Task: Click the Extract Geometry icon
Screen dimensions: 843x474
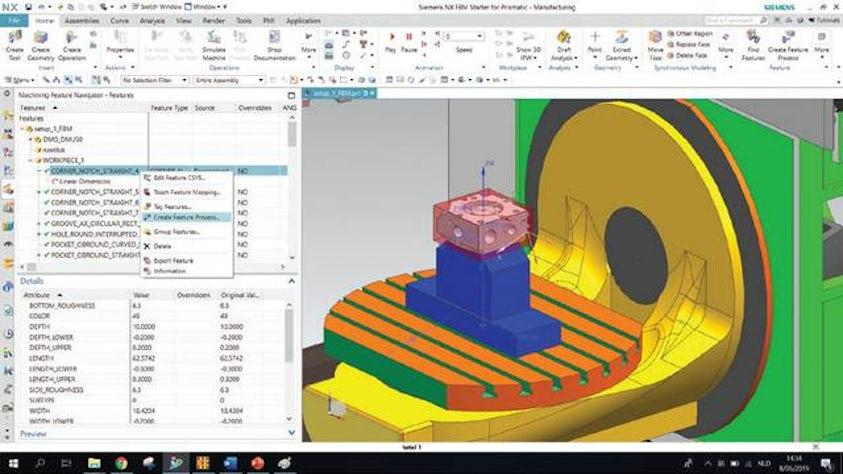Action: coord(621,44)
